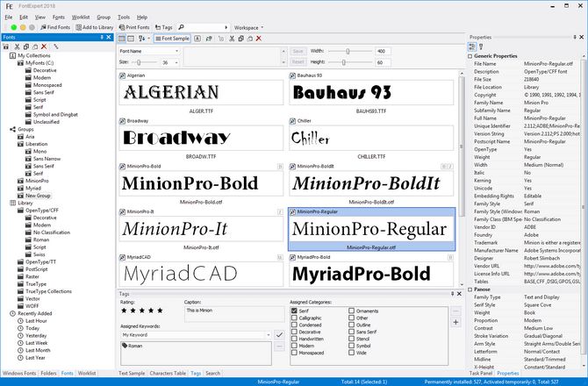588x386 pixels.
Task: Open sort order dropdown icon
Action: coord(144,39)
